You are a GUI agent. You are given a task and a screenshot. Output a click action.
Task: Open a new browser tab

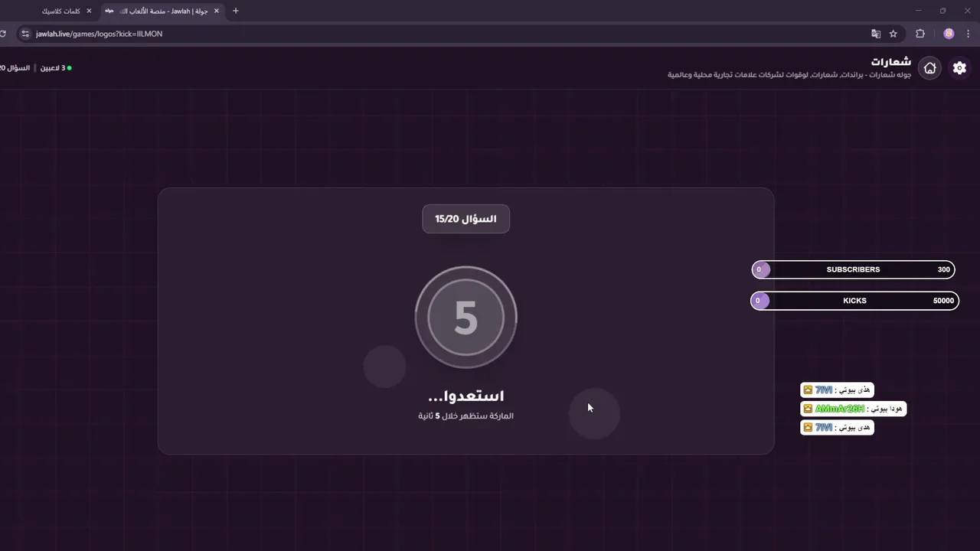[235, 11]
